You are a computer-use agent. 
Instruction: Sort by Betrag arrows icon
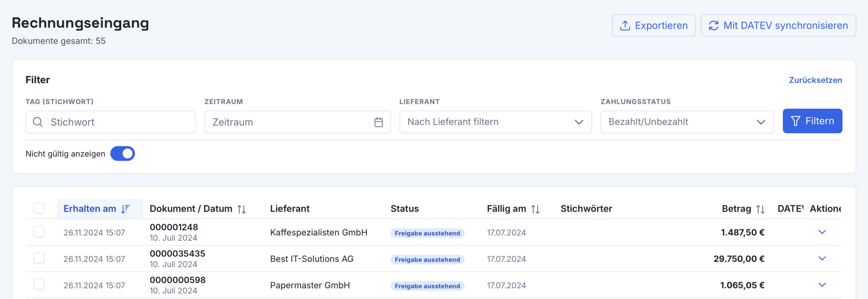761,209
